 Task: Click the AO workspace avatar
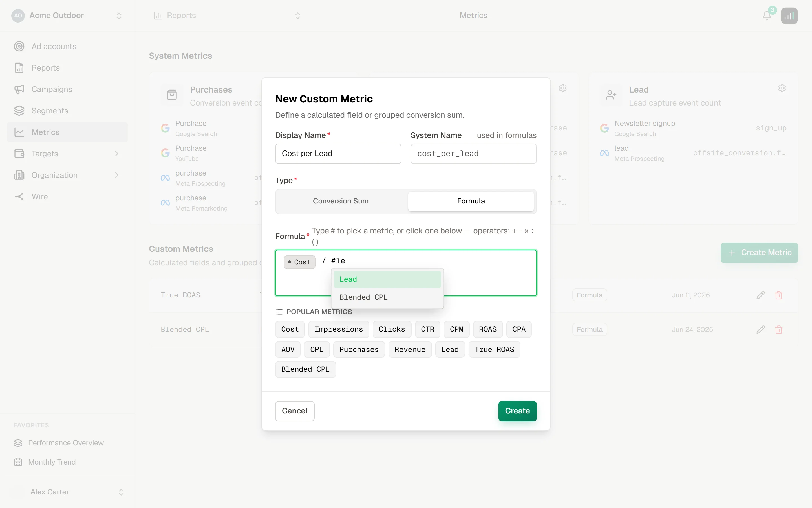coord(18,16)
